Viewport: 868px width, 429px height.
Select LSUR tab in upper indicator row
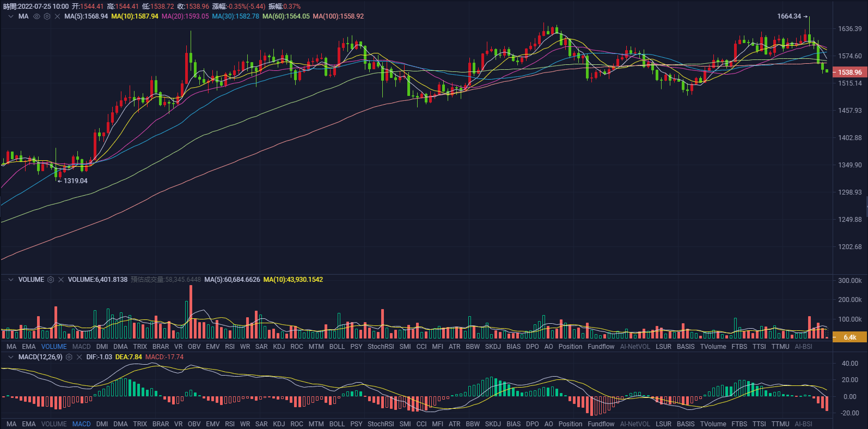pos(663,347)
